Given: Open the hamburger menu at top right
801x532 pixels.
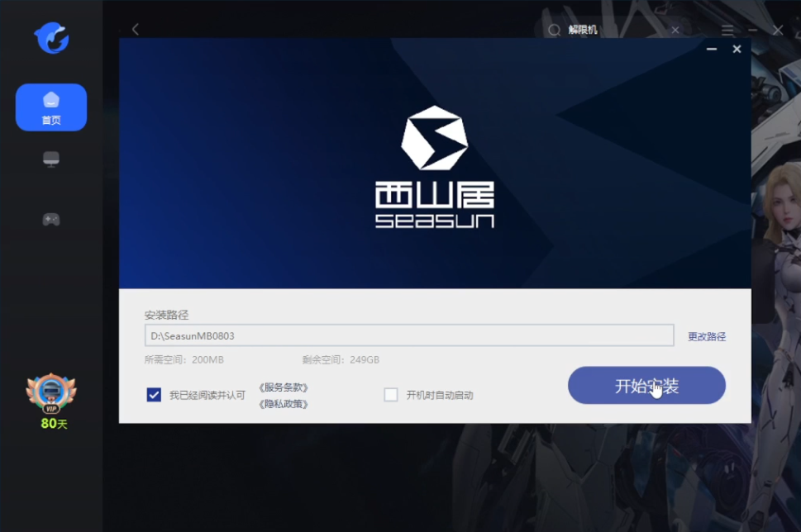Looking at the screenshot, I should click(727, 31).
